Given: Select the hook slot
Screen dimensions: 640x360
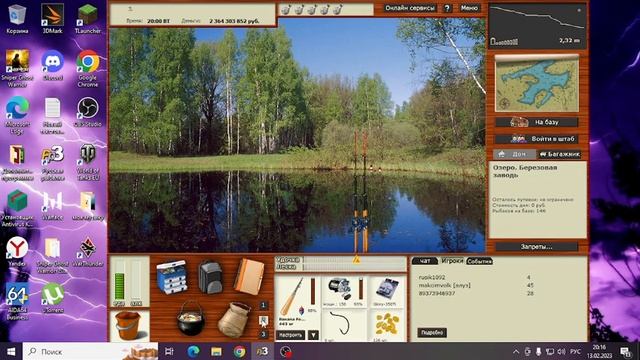Looking at the screenshot, I should coord(344,325).
